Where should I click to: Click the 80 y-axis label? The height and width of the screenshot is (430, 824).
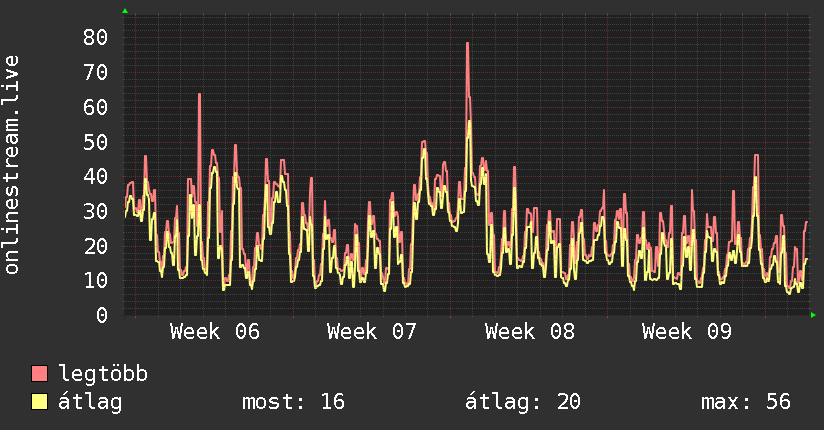[95, 37]
